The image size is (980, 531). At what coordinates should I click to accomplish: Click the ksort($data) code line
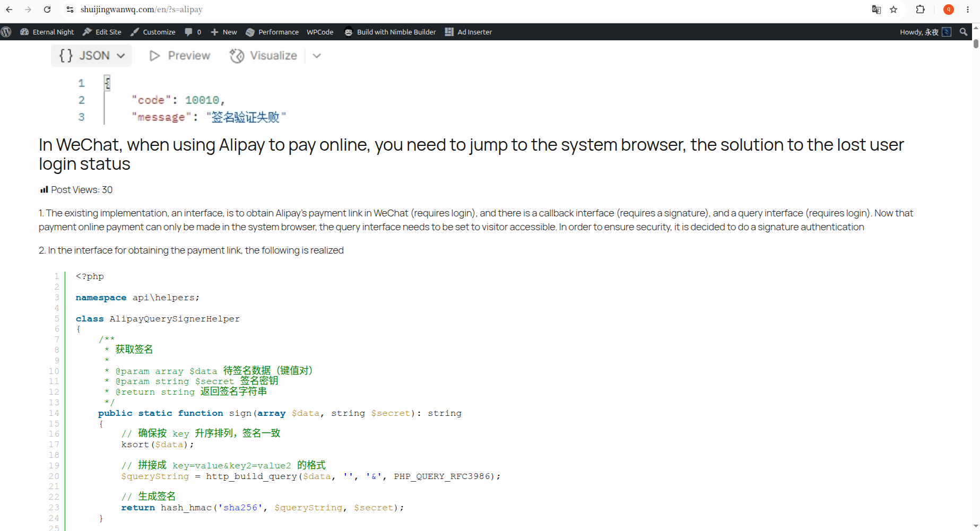pyautogui.click(x=158, y=445)
